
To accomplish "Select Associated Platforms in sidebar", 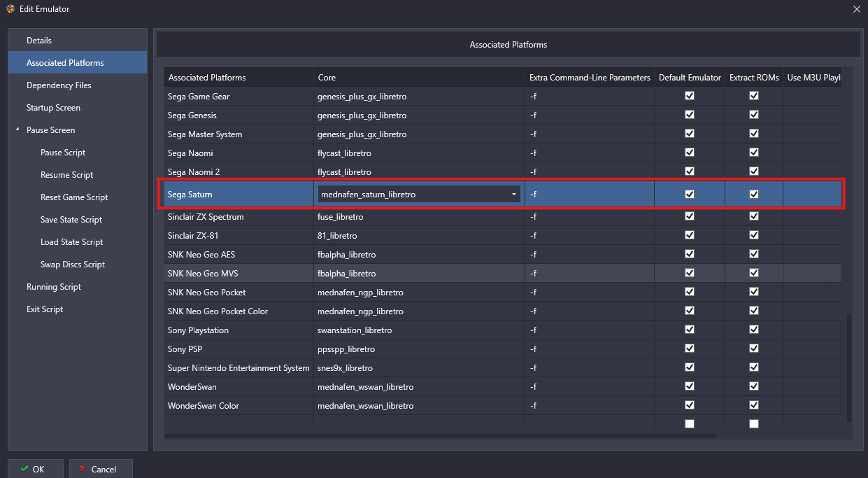I will [78, 63].
